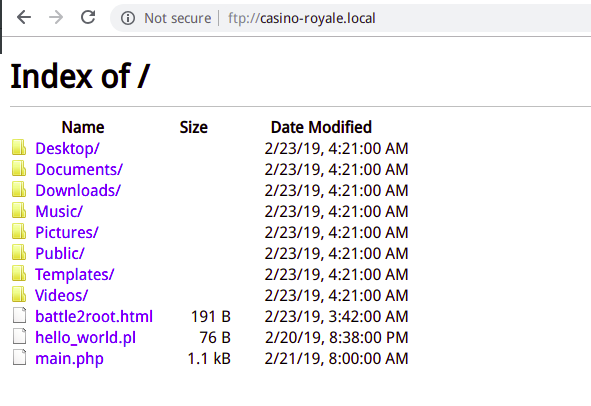The height and width of the screenshot is (406, 591).
Task: Click the Name column header
Action: click(83, 127)
